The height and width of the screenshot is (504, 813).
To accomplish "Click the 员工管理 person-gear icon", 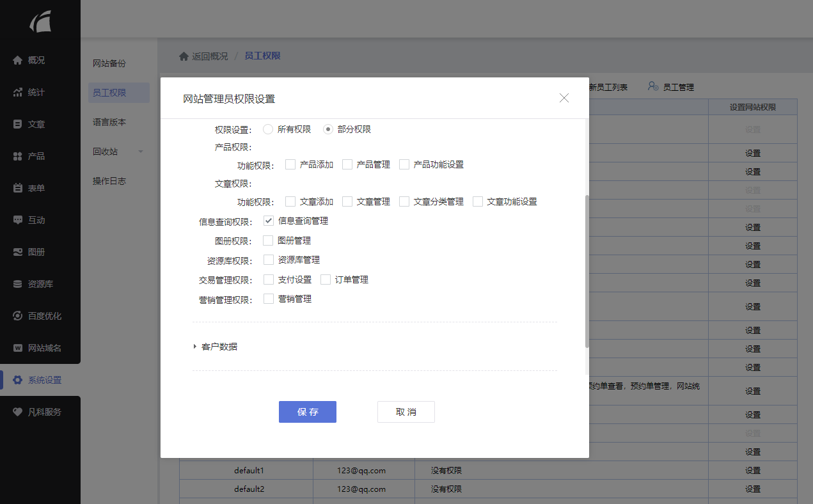I will tap(653, 86).
